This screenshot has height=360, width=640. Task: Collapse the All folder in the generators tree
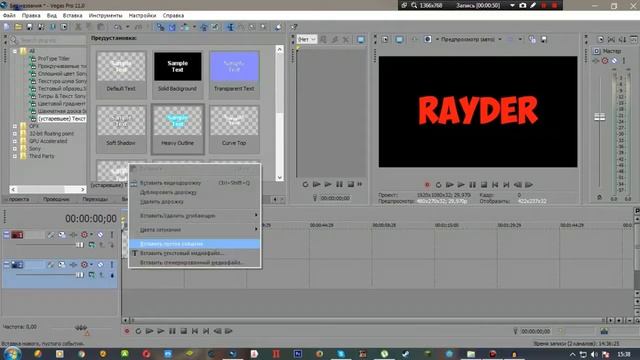click(x=15, y=51)
